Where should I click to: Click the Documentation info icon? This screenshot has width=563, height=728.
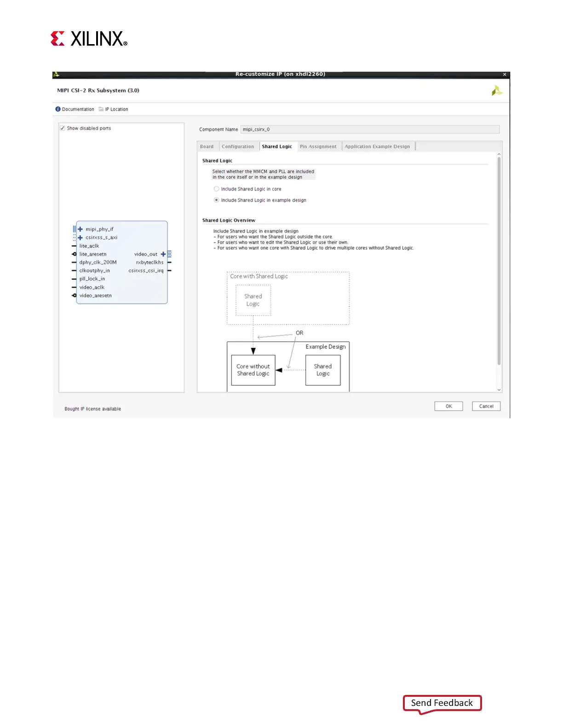click(58, 109)
